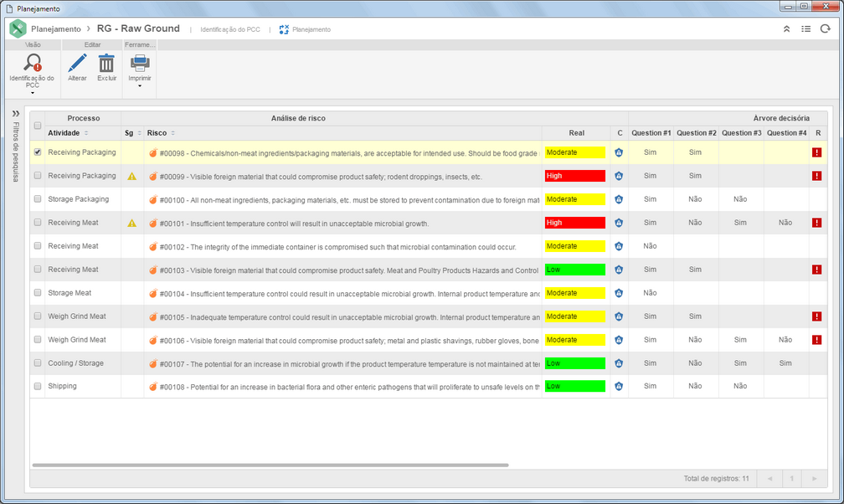Click red alert icon in #00101 row

(x=817, y=223)
